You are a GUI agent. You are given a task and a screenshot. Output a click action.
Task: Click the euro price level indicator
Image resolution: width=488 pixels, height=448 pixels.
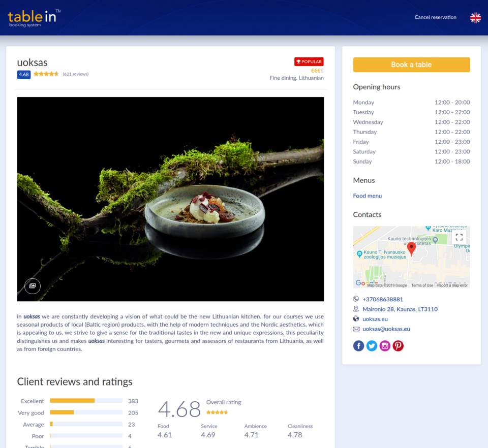pos(317,71)
